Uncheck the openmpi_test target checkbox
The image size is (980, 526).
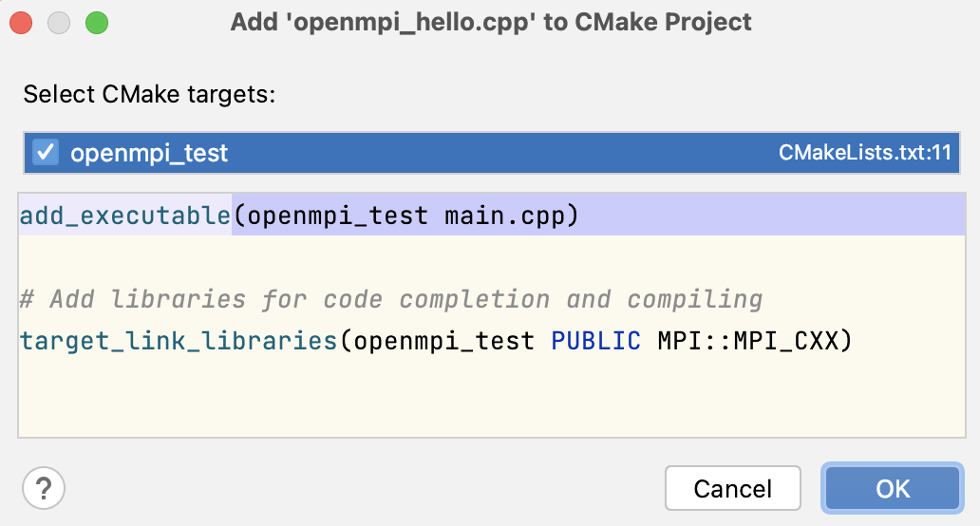coord(46,153)
